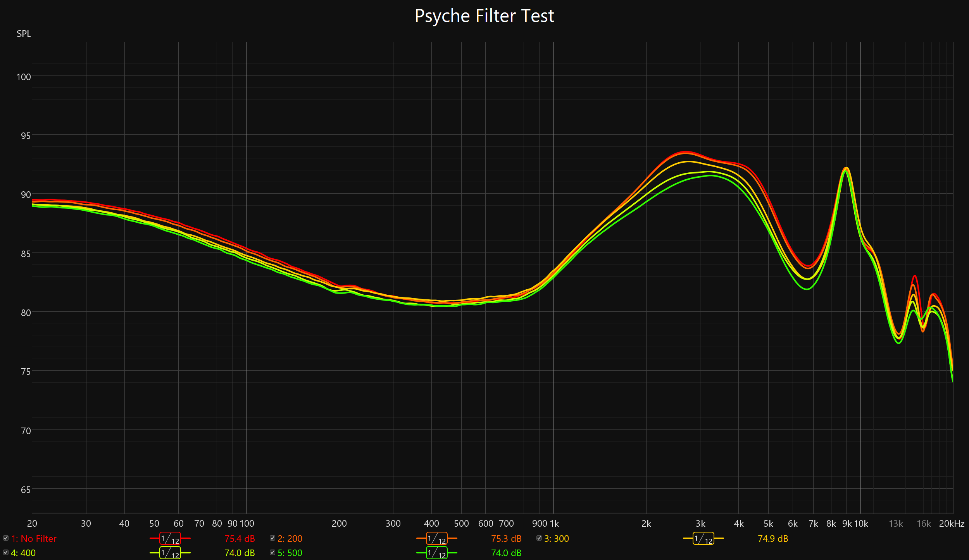Click the green 1/12 smoothing icon for trace 500
969x560 pixels.
click(x=437, y=553)
